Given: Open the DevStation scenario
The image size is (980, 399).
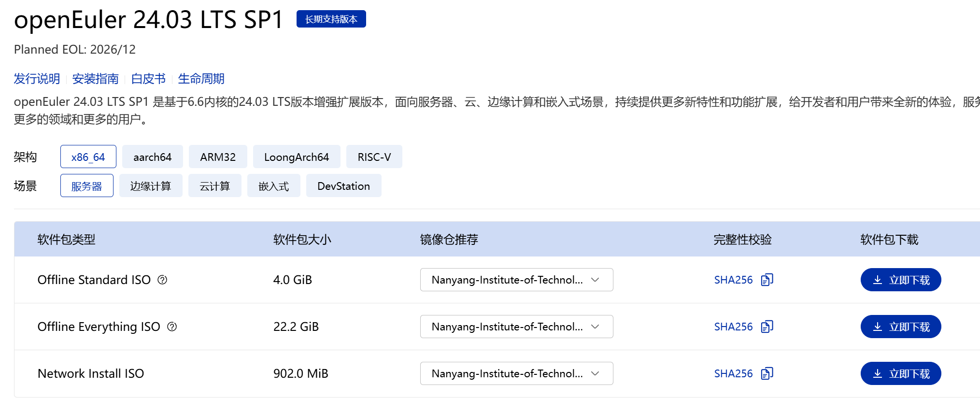Looking at the screenshot, I should point(344,185).
